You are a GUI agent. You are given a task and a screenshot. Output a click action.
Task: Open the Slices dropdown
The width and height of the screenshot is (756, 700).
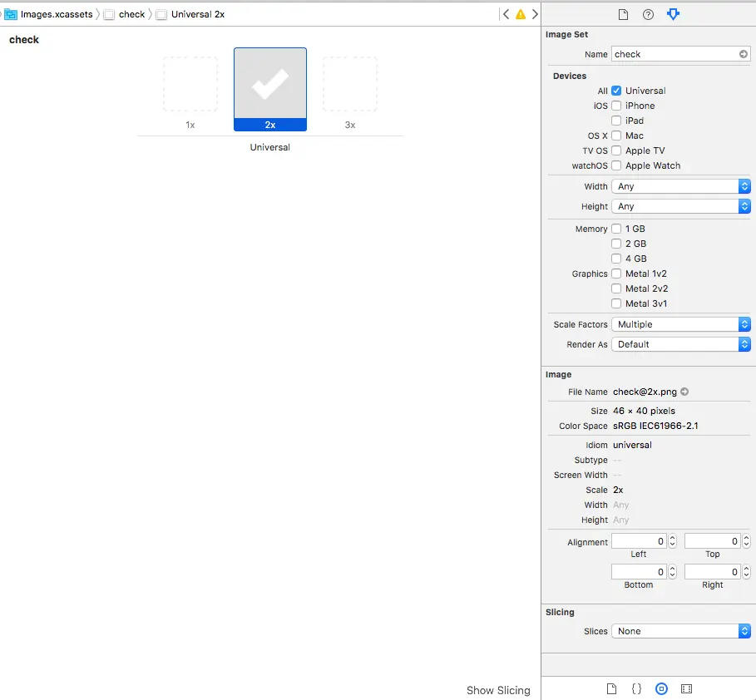681,631
